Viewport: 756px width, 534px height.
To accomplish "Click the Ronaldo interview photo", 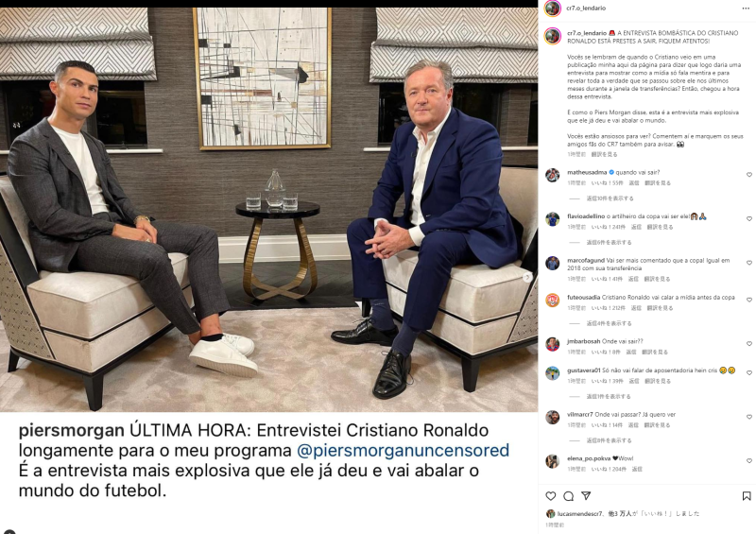I will click(268, 210).
